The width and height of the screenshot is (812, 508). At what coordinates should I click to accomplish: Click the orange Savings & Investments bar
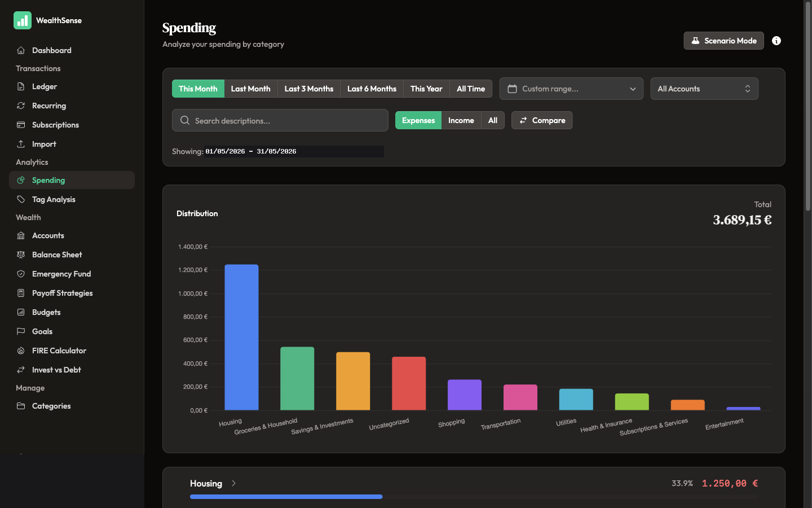(353, 381)
